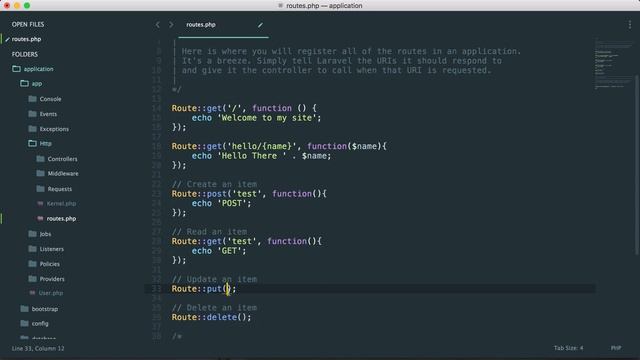Click the unsaved pencil icon on routes.php tab
Screen dimensions: 640x360
pyautogui.click(x=260, y=25)
